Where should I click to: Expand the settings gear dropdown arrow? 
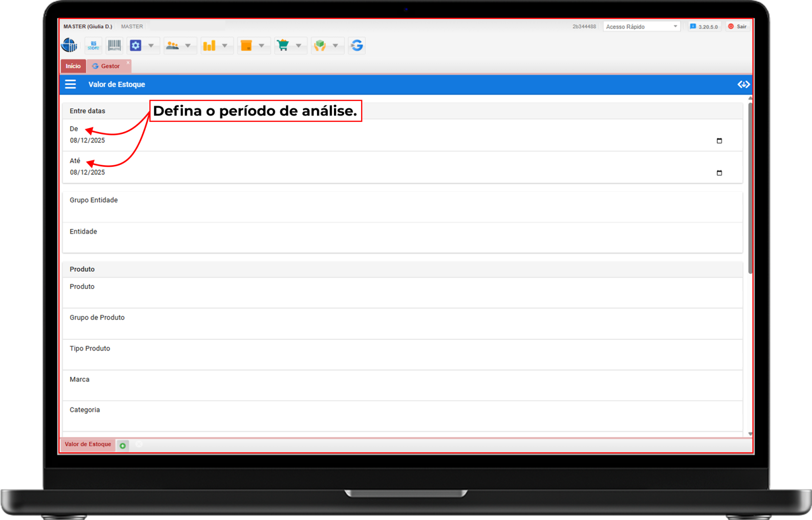coord(151,45)
